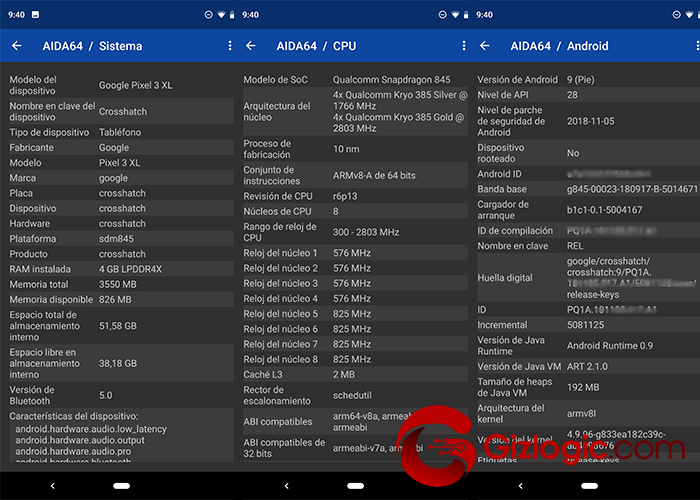
Task: Select the 'Dispositivo rooteado' row label
Action: (501, 153)
